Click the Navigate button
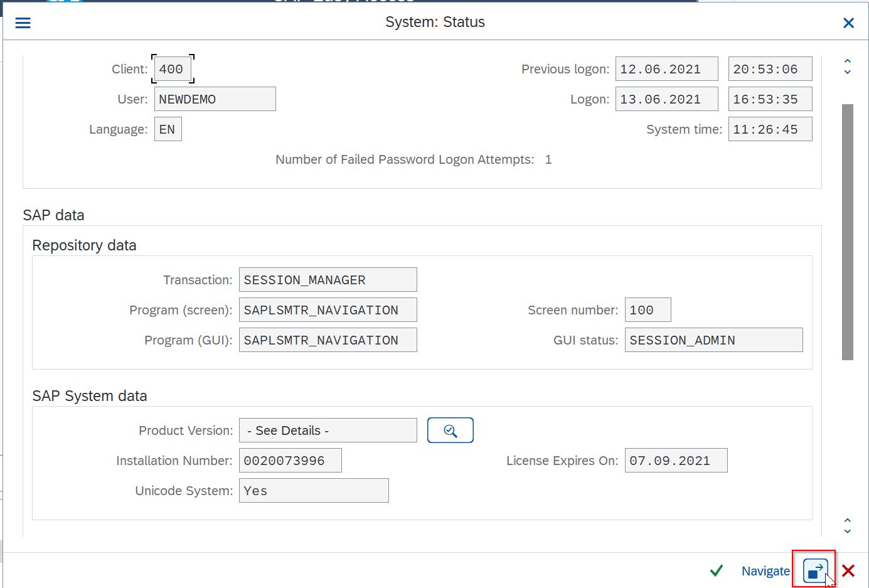Screen dimensions: 869x588 click(x=765, y=571)
